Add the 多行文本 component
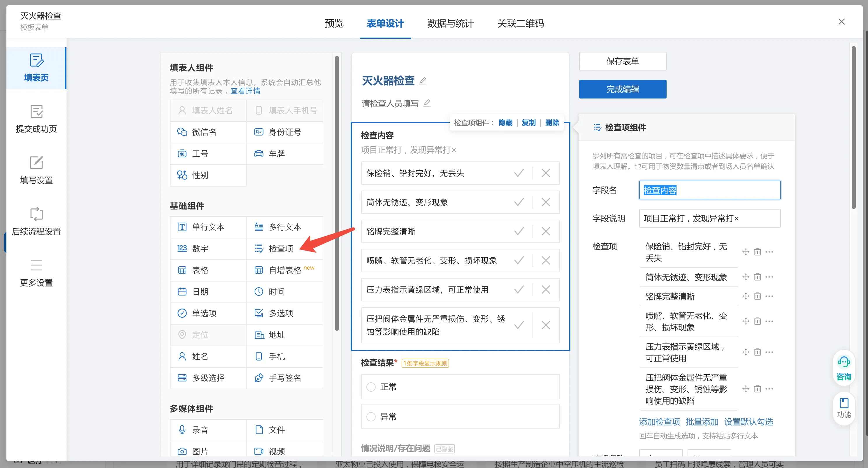The image size is (868, 468). 285,227
